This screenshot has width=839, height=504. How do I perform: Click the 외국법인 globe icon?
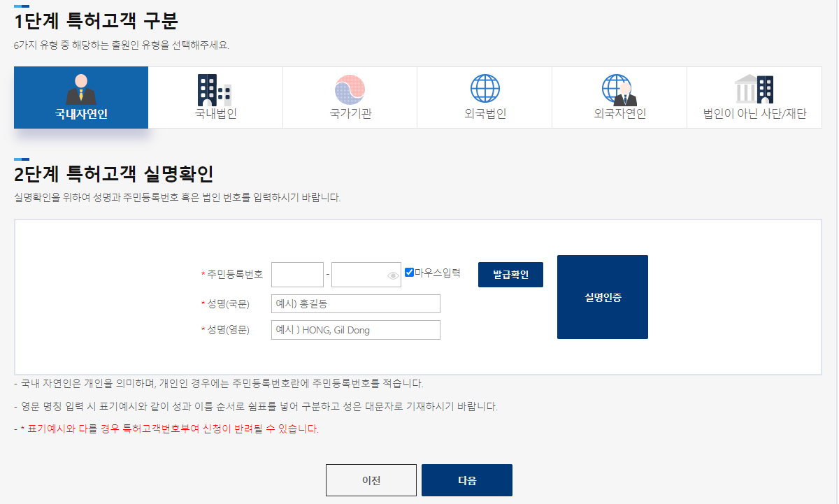pos(485,89)
